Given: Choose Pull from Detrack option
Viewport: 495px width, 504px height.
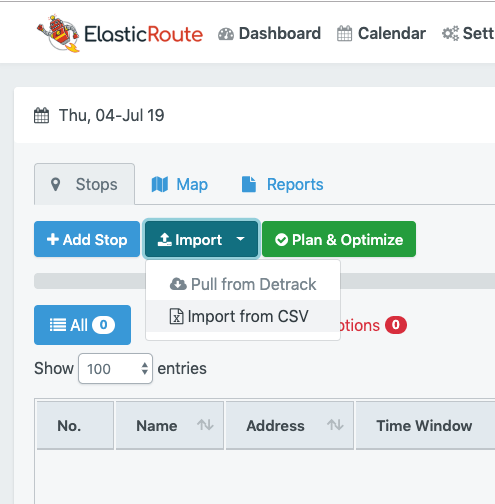Looking at the screenshot, I should 243,284.
